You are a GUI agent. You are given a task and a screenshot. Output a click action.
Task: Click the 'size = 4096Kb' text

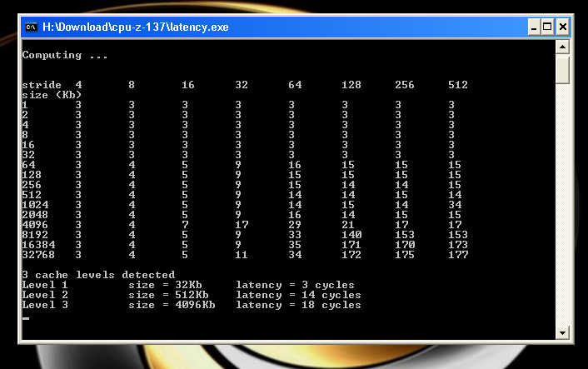click(172, 305)
